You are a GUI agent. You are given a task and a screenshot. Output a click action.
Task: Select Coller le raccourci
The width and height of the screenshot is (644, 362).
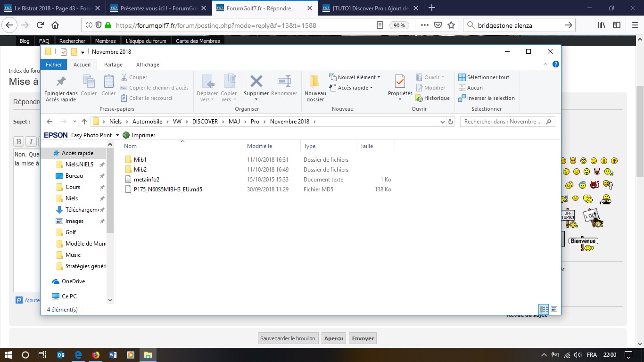point(146,98)
